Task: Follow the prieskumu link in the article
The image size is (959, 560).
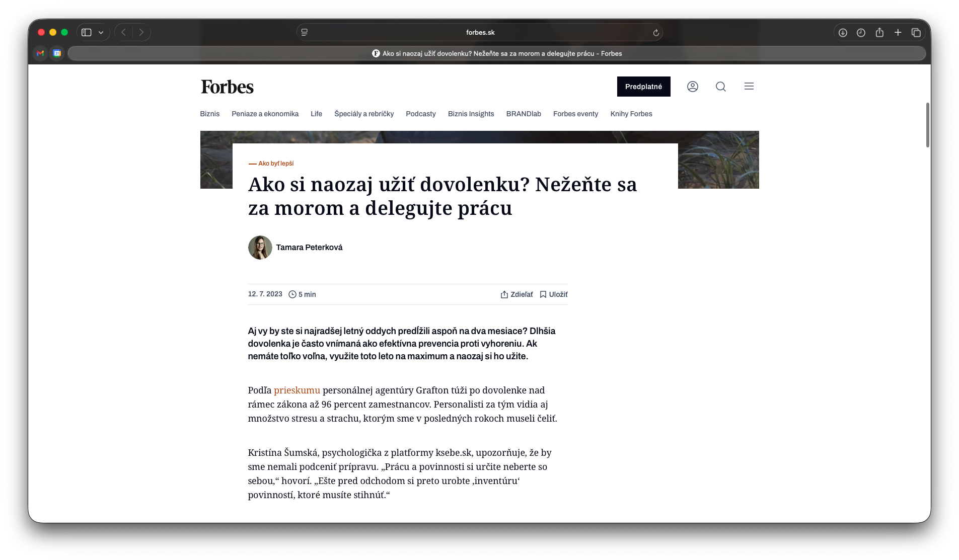Action: 297,390
